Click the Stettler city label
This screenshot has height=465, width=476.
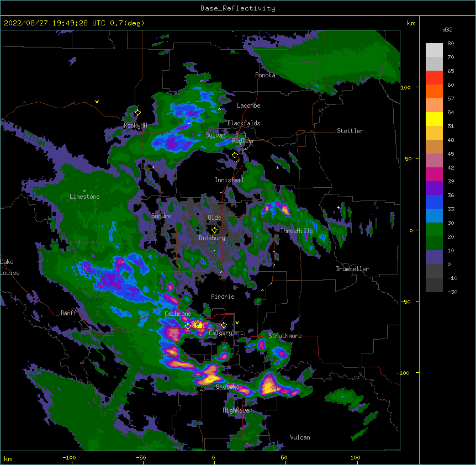[350, 131]
